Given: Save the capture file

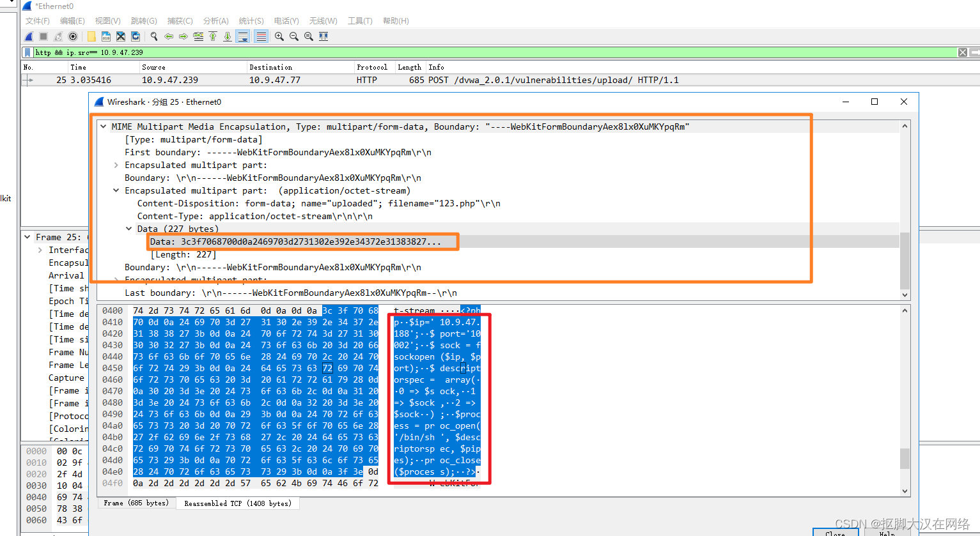Looking at the screenshot, I should click(x=106, y=36).
